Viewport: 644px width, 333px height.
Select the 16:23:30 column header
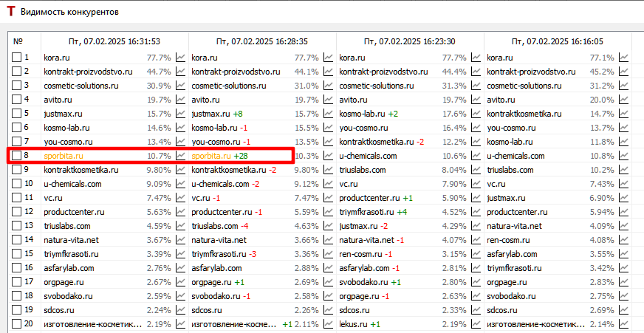pyautogui.click(x=410, y=41)
